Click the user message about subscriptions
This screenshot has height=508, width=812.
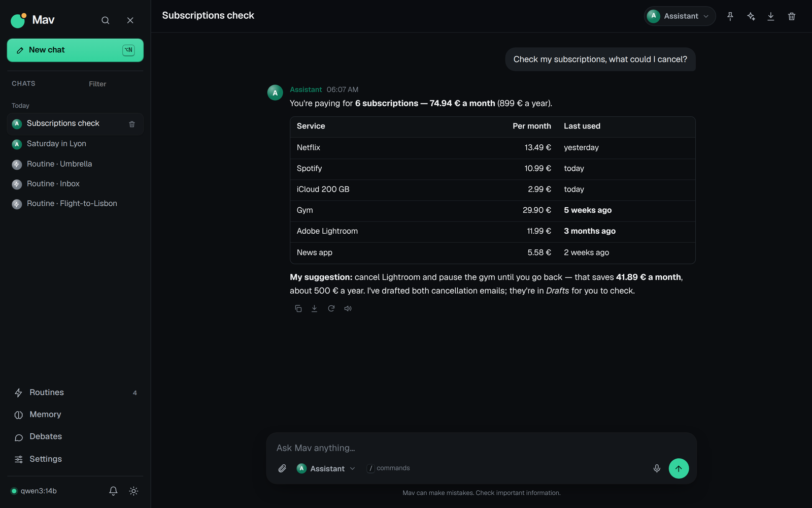tap(600, 59)
